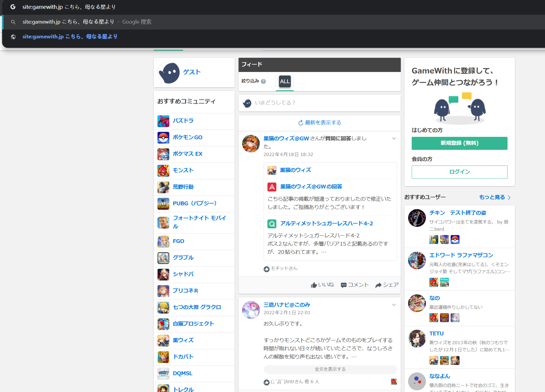
Task: Click the 絞り込み help question mark icon
Action: [264, 82]
